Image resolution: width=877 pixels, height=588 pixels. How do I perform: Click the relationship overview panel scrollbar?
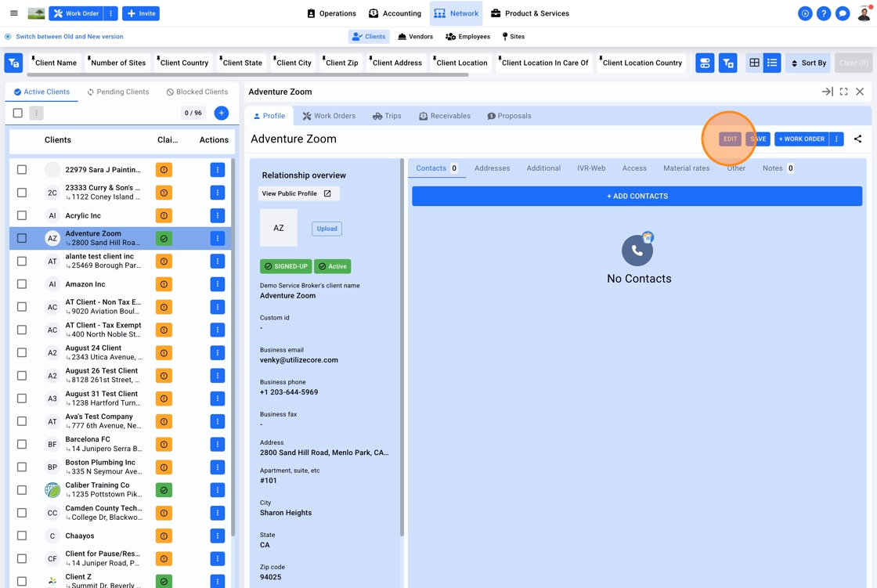402,347
